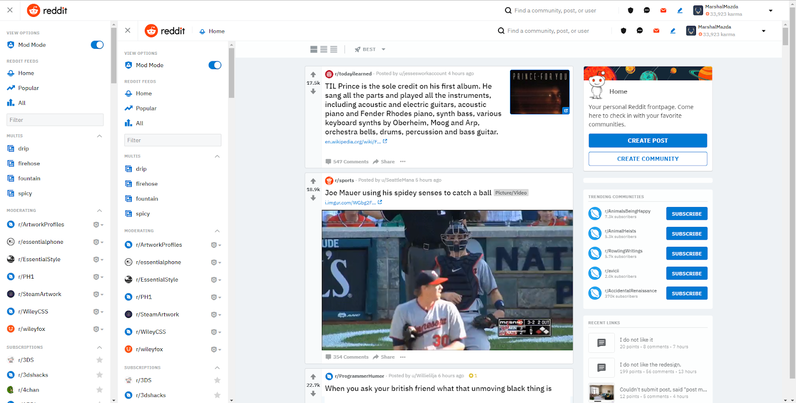This screenshot has height=403, width=796.
Task: Share the Joe Mauer post
Action: (x=384, y=357)
